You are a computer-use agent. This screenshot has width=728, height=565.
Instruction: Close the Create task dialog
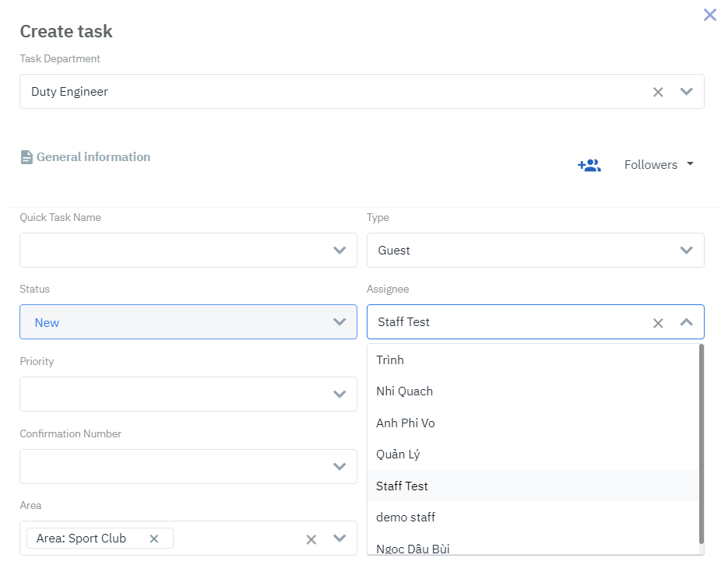click(709, 15)
